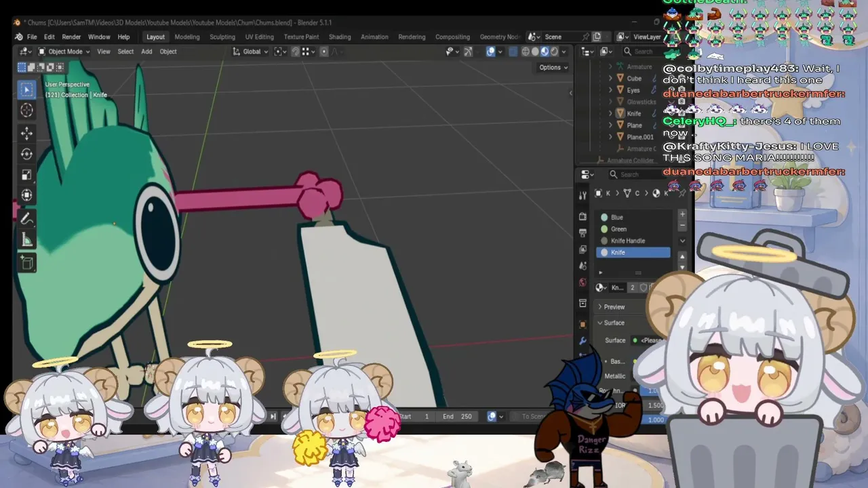Open the Global transform orientation dropdown

pyautogui.click(x=251, y=52)
